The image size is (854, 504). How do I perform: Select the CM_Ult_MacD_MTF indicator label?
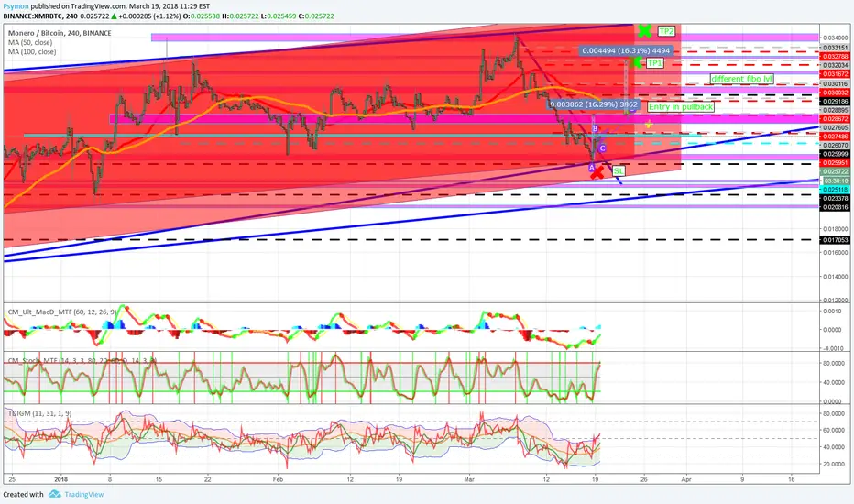point(62,312)
